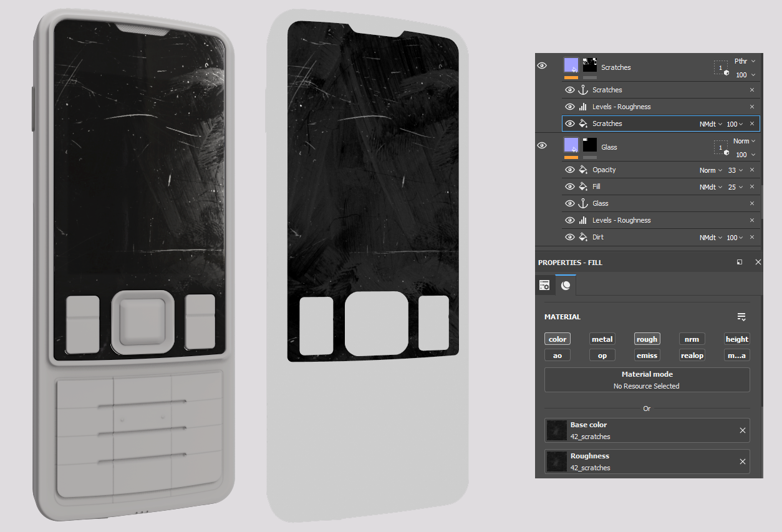
Task: Open the 33 opacity dropdown of the Opacity fill
Action: click(736, 170)
